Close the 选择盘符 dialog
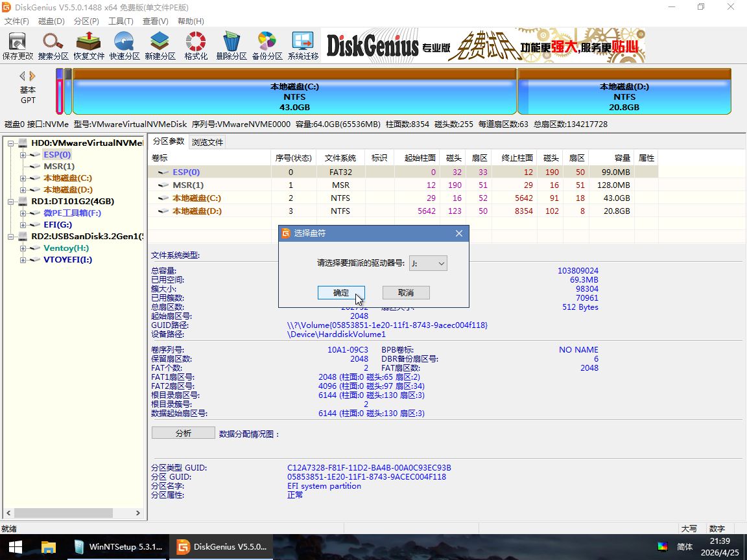 tap(459, 233)
